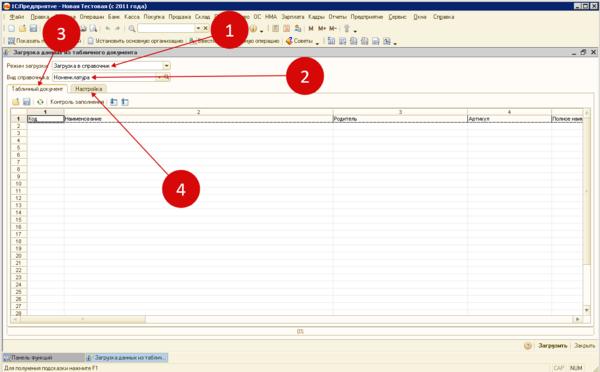Image resolution: width=600 pixels, height=372 pixels.
Task: Click the save icon in main toolbar
Action: [x=33, y=28]
